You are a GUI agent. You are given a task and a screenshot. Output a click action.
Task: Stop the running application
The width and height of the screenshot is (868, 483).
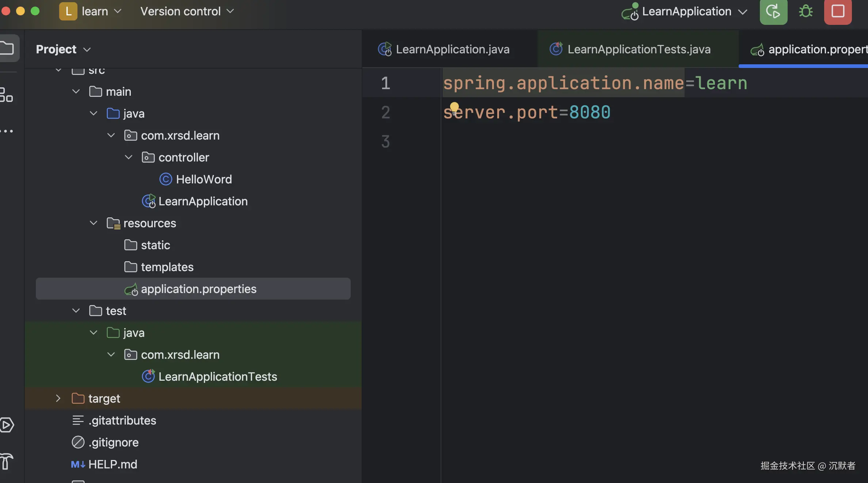838,12
